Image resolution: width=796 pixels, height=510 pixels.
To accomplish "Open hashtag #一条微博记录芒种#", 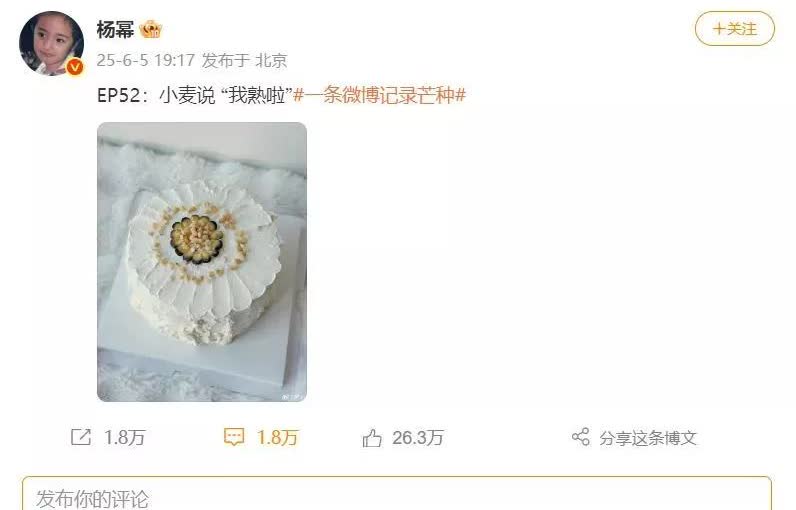I will pyautogui.click(x=380, y=95).
